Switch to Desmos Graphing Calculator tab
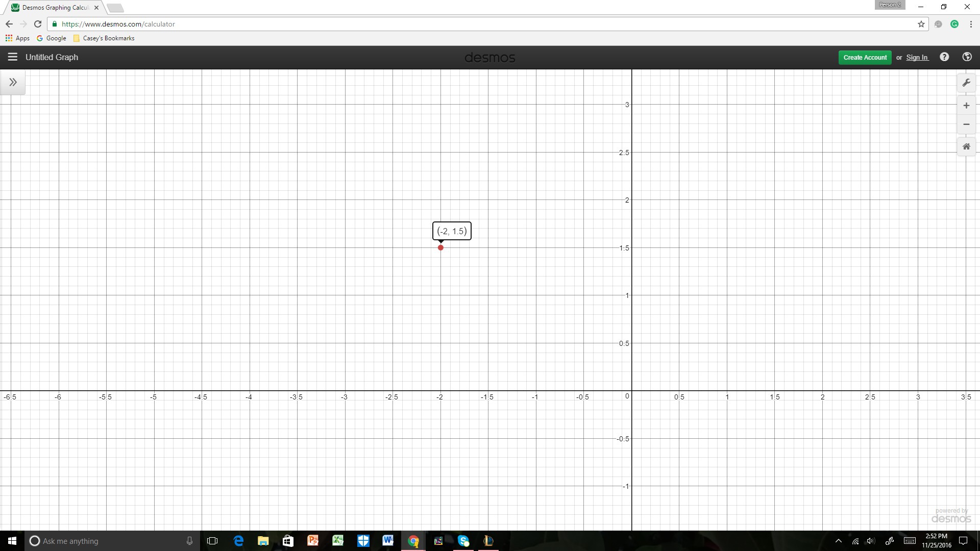This screenshot has height=551, width=980. 54,8
